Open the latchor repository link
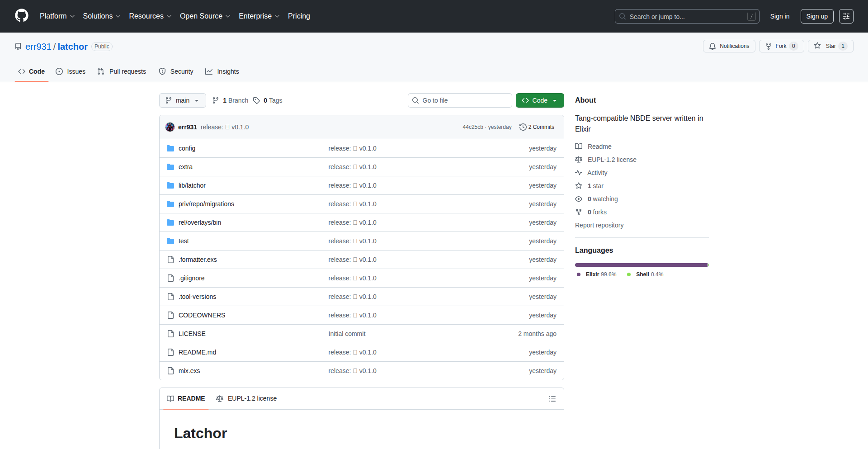The height and width of the screenshot is (449, 868). point(73,47)
